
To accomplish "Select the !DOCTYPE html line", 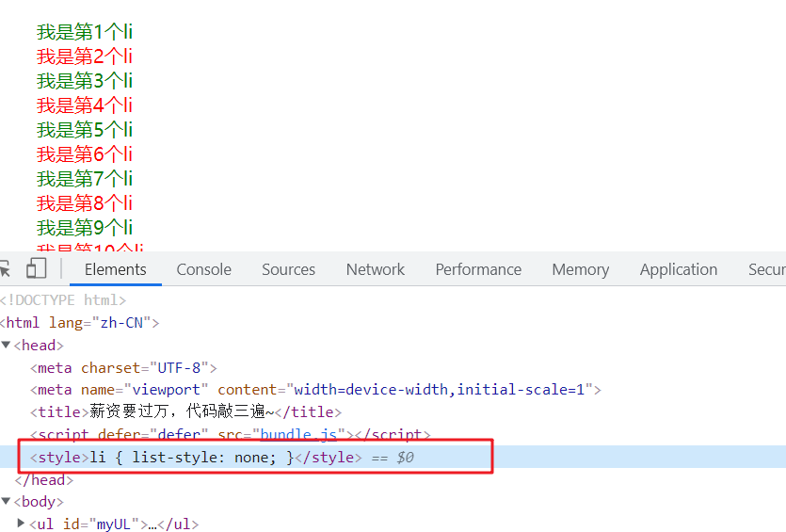I will click(63, 299).
